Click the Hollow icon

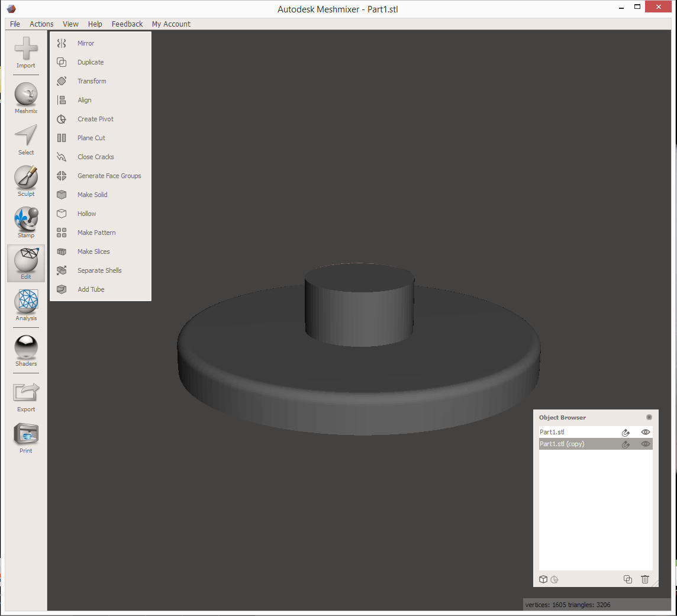click(x=62, y=214)
